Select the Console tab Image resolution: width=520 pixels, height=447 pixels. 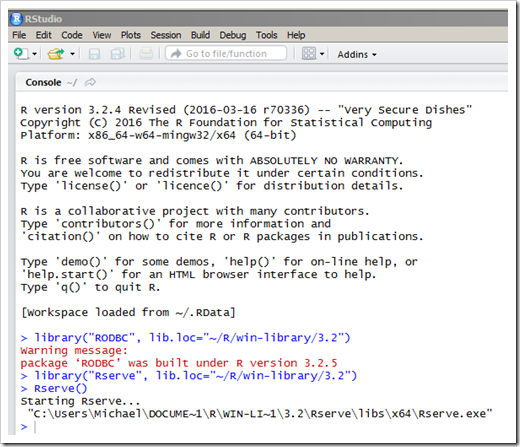[x=43, y=82]
